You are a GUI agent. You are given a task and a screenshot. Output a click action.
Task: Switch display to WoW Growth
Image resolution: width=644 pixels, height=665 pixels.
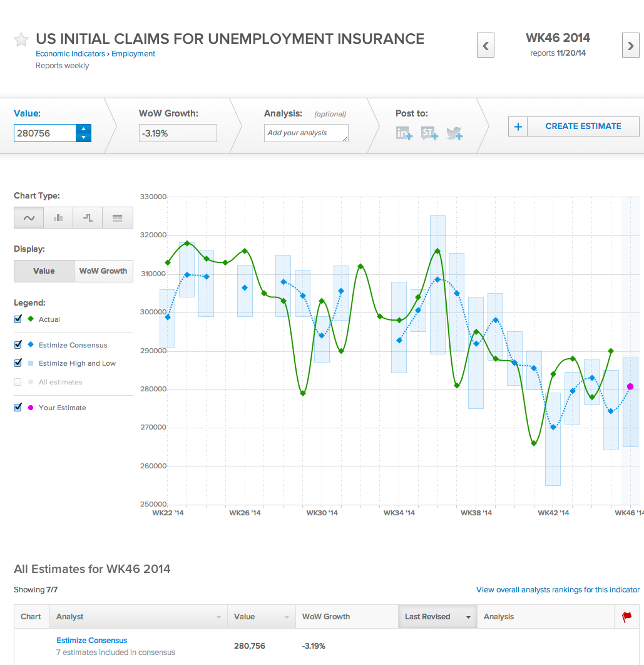(x=103, y=271)
